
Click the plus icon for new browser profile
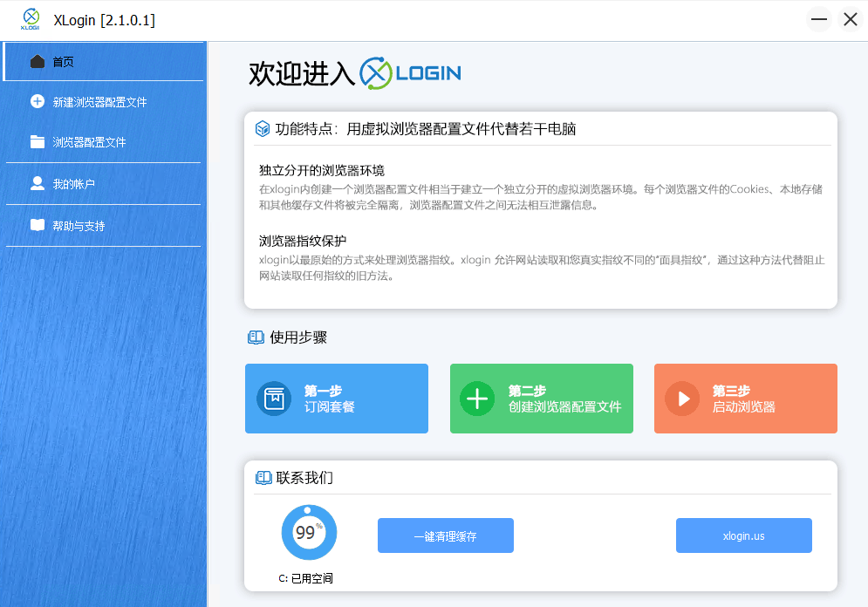(38, 102)
